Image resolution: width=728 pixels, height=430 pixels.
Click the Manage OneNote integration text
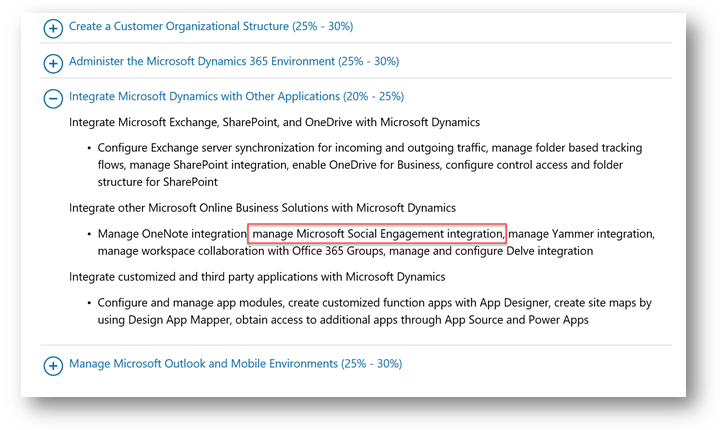pos(170,234)
